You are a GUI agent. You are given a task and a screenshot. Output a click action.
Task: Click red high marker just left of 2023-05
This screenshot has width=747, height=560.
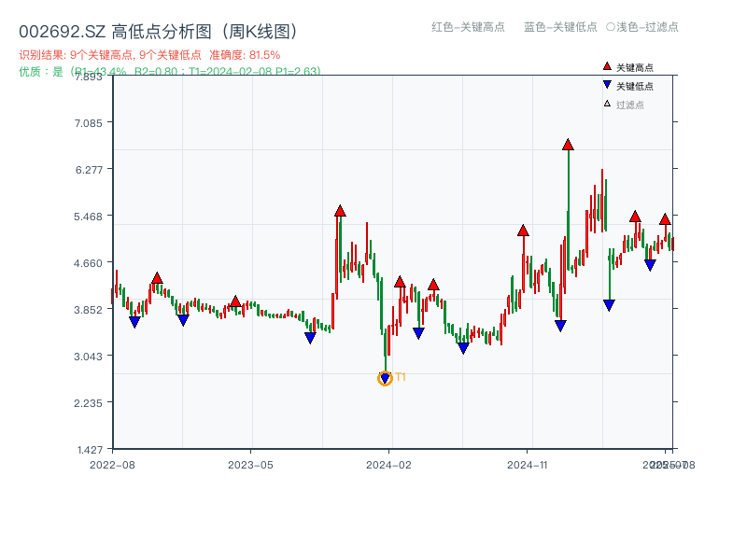click(x=235, y=301)
